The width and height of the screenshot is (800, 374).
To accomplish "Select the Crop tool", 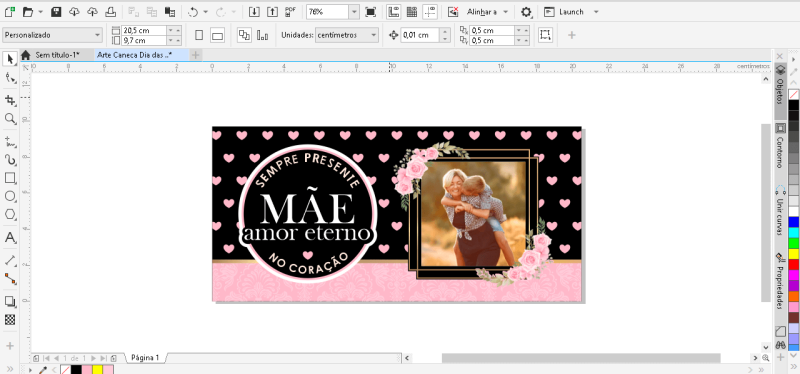I will point(10,100).
